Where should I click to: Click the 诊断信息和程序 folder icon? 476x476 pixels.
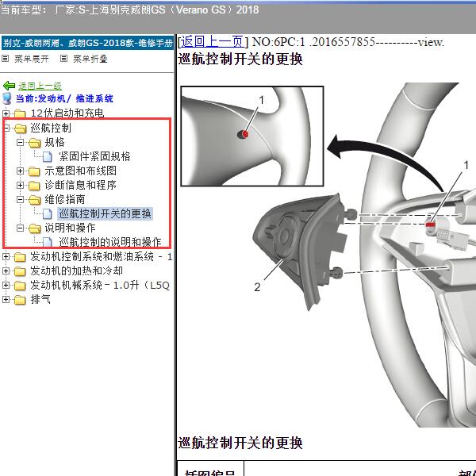[34, 186]
